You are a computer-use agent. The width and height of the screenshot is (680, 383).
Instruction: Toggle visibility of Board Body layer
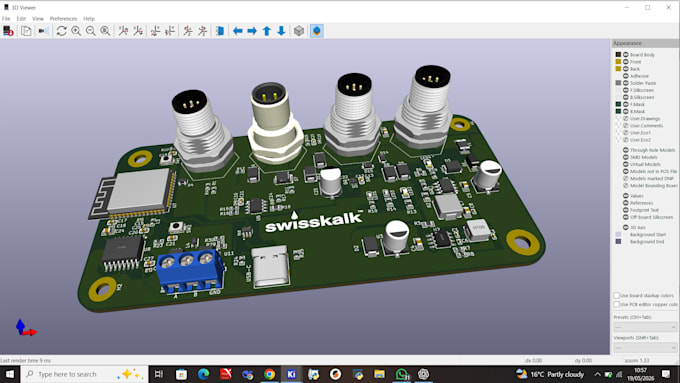pyautogui.click(x=626, y=55)
